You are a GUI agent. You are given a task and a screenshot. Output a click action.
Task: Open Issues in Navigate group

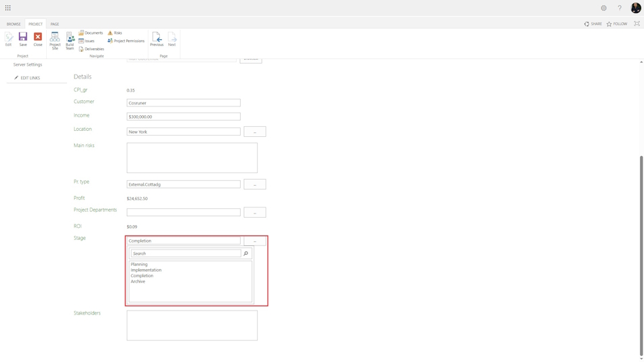pyautogui.click(x=87, y=41)
